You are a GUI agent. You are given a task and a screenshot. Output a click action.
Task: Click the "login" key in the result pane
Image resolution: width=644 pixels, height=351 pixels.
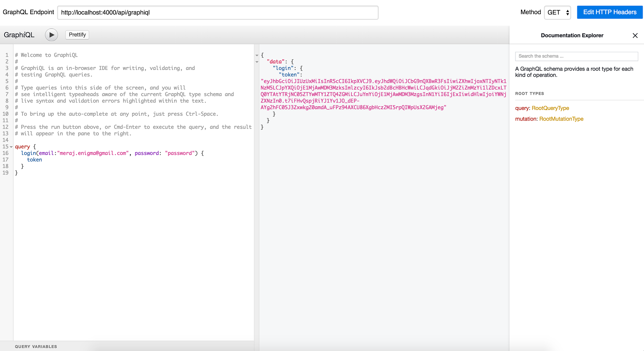[283, 68]
